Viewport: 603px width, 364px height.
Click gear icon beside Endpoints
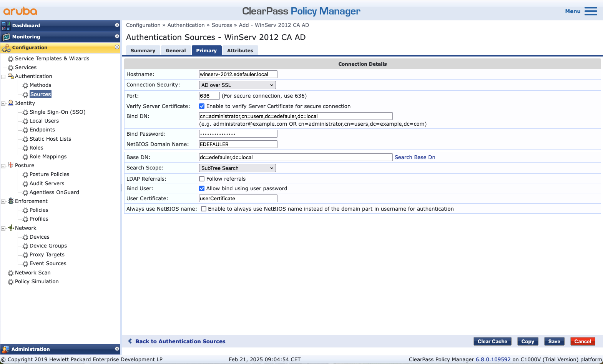coord(25,130)
